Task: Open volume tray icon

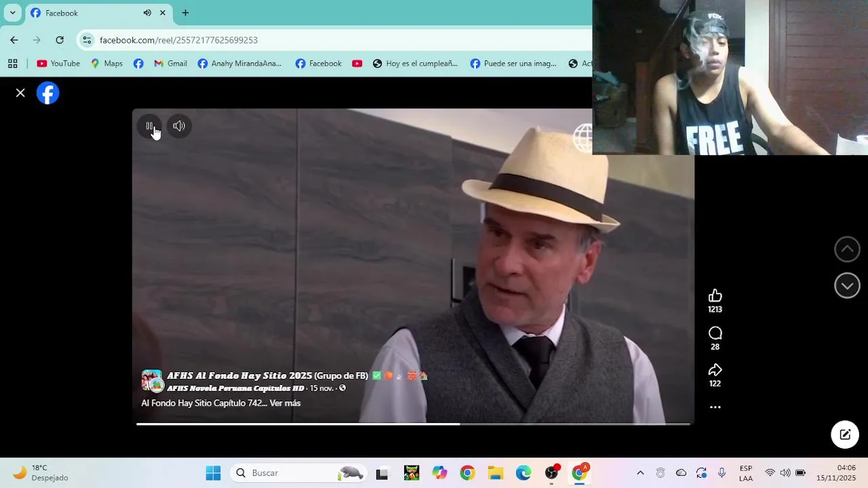Action: point(785,473)
